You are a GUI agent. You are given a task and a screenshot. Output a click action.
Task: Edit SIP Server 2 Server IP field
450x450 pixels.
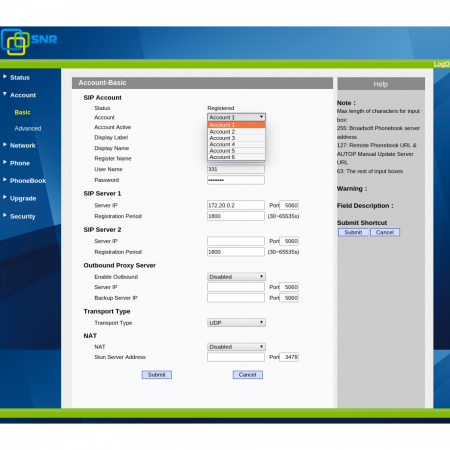point(236,241)
